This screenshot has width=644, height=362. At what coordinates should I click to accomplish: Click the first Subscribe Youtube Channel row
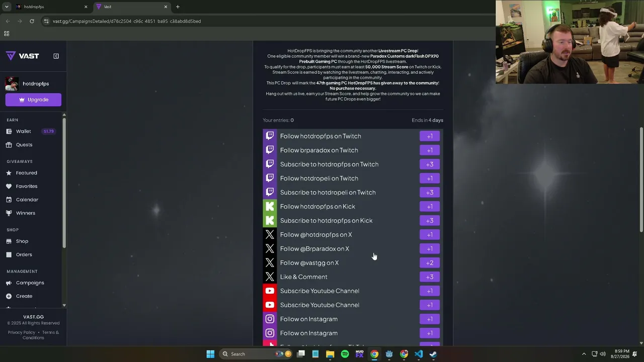pyautogui.click(x=353, y=291)
